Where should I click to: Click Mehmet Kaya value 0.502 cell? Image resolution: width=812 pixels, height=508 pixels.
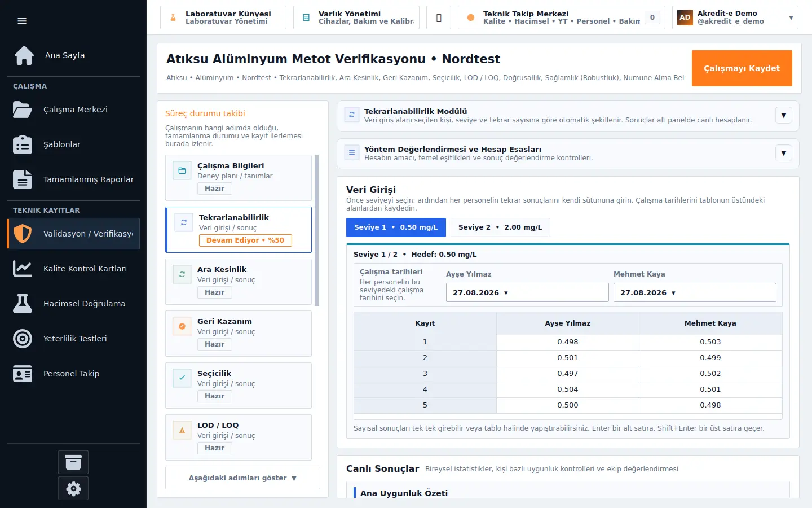710,374
